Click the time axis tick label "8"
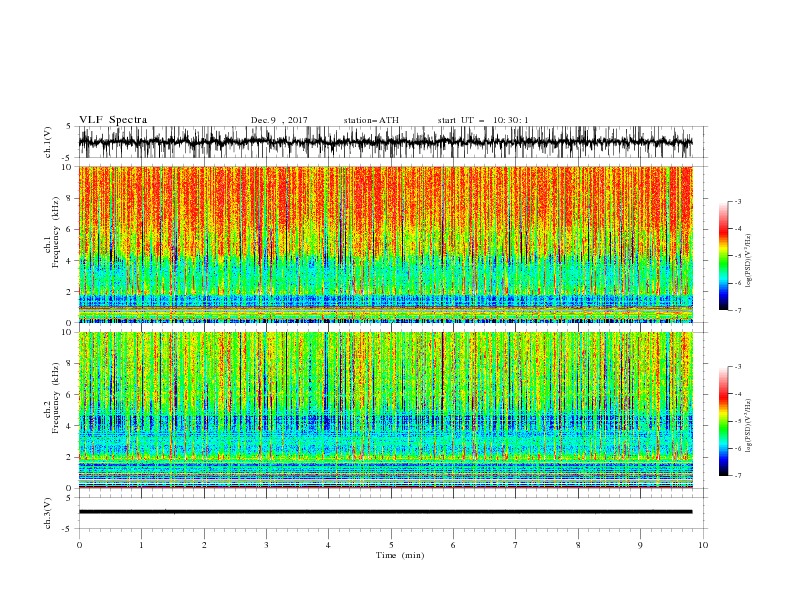This screenshot has width=792, height=612. click(578, 545)
